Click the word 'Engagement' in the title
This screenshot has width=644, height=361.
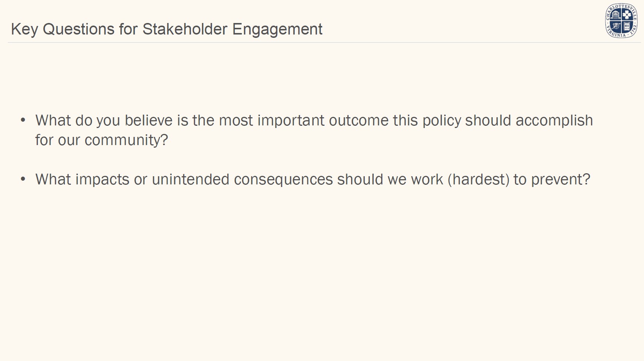[x=277, y=29]
